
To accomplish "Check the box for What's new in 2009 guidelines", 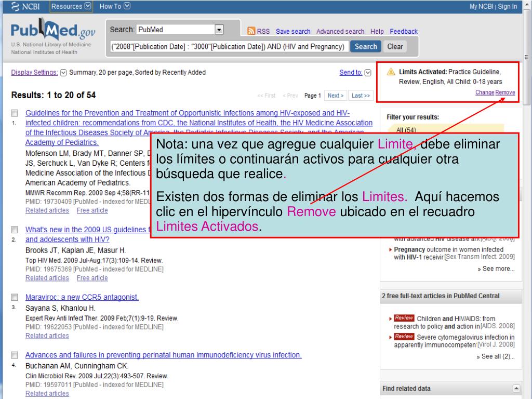I will click(x=15, y=230).
